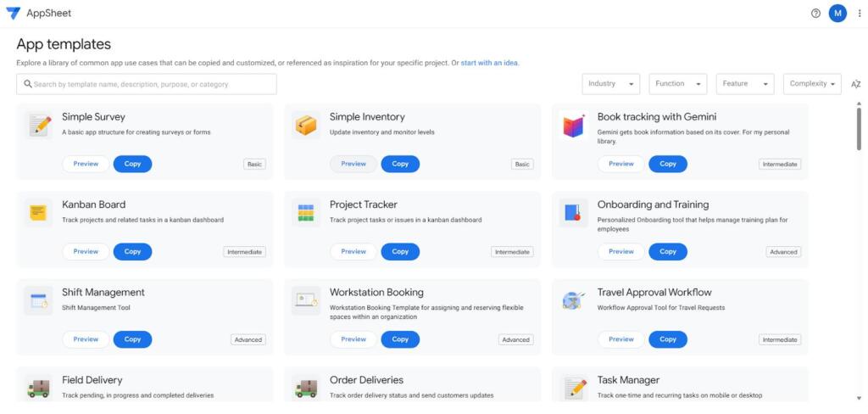The width and height of the screenshot is (868, 414).
Task: Open the Complexity filter dropdown
Action: click(812, 84)
